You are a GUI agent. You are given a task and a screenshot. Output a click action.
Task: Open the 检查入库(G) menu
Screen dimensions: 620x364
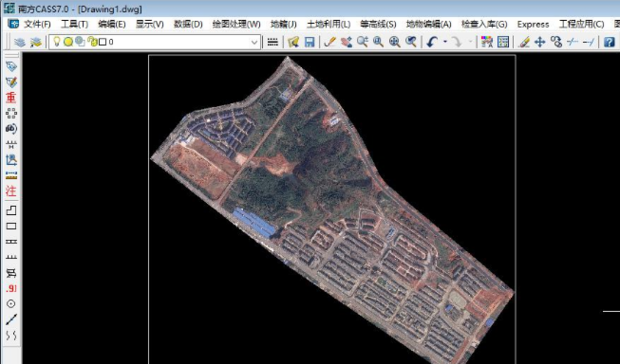pos(484,25)
